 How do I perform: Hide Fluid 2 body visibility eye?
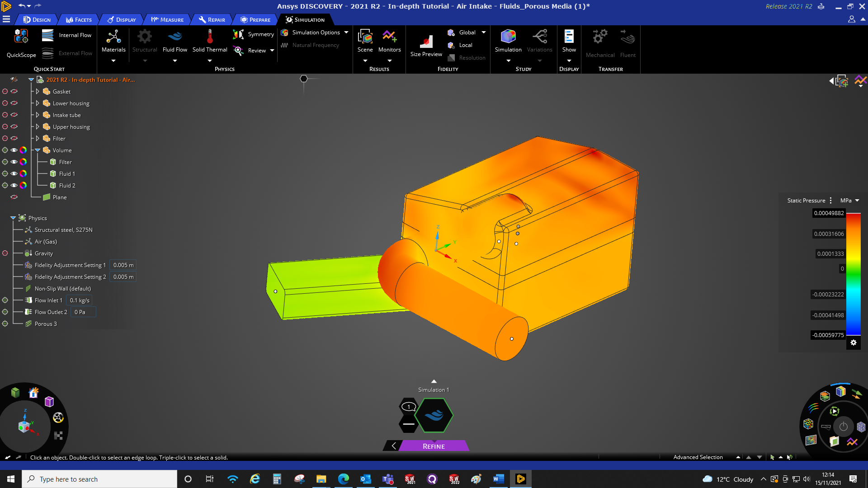tap(14, 185)
